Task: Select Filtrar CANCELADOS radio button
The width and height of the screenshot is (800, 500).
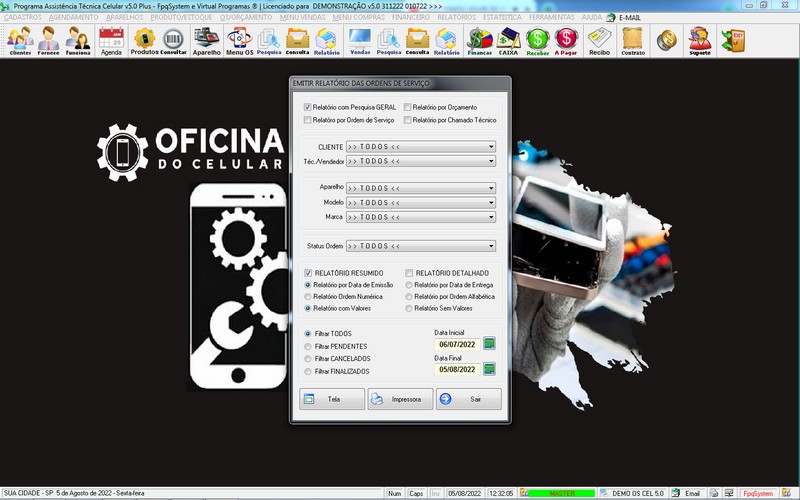Action: (308, 359)
